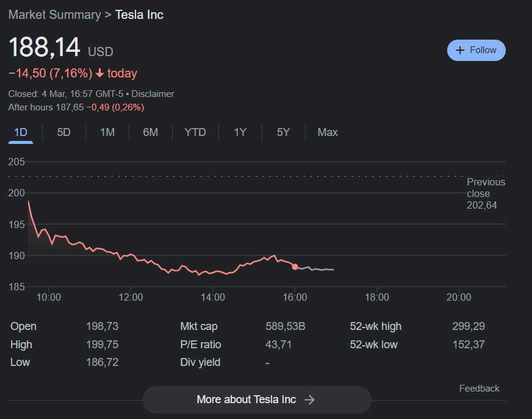The image size is (532, 419).
Task: Open the Disclaimer link
Action: 153,94
